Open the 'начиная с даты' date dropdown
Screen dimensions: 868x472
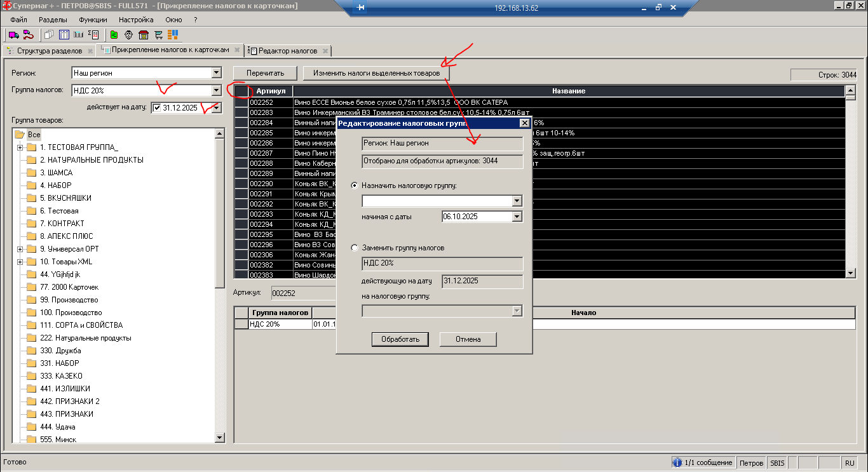[517, 217]
